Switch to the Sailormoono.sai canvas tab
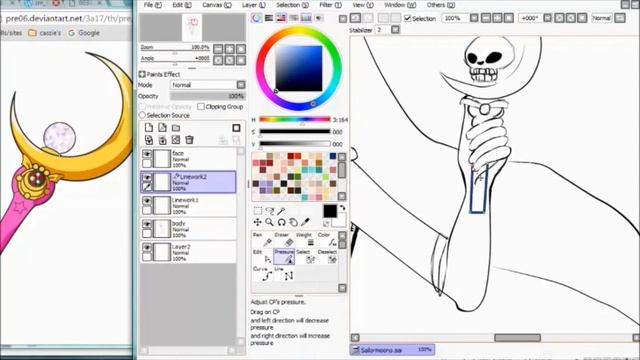Screen dimensions: 640x360 [392, 350]
